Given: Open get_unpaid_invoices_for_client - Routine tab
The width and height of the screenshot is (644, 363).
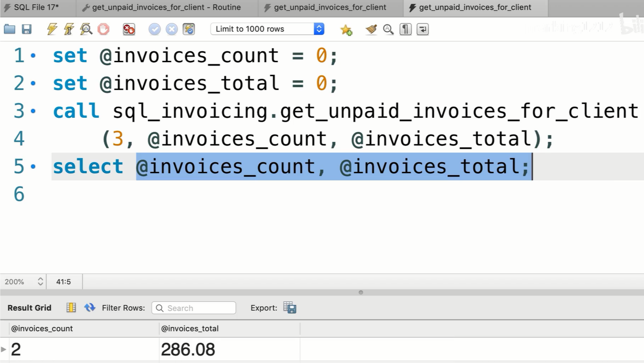Looking at the screenshot, I should click(x=166, y=7).
